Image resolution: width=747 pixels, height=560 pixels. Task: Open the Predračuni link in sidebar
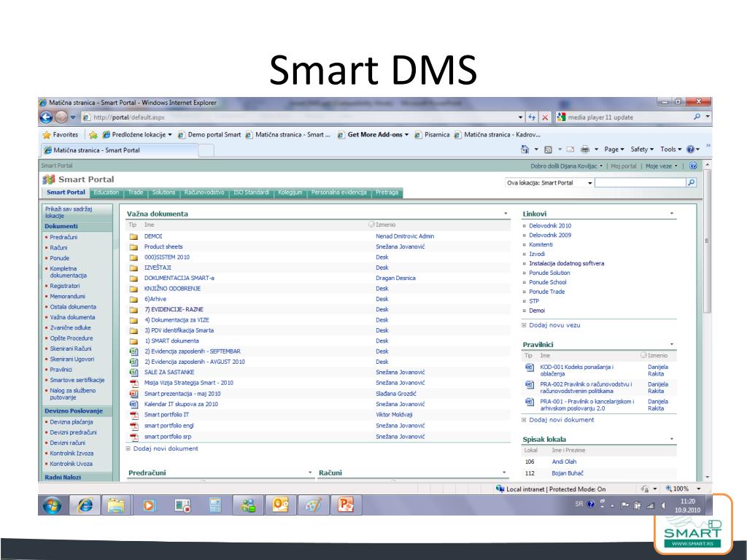point(63,237)
